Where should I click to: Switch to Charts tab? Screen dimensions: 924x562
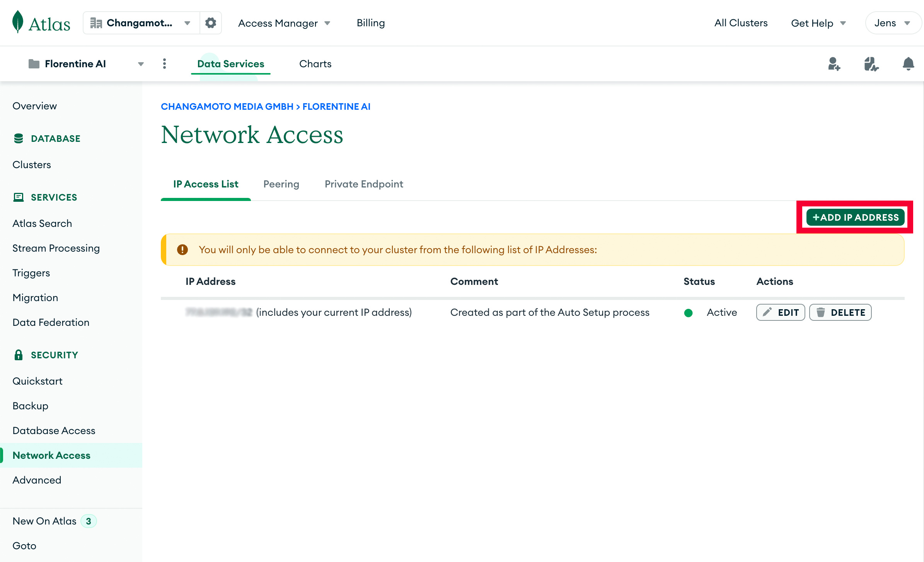pos(315,64)
